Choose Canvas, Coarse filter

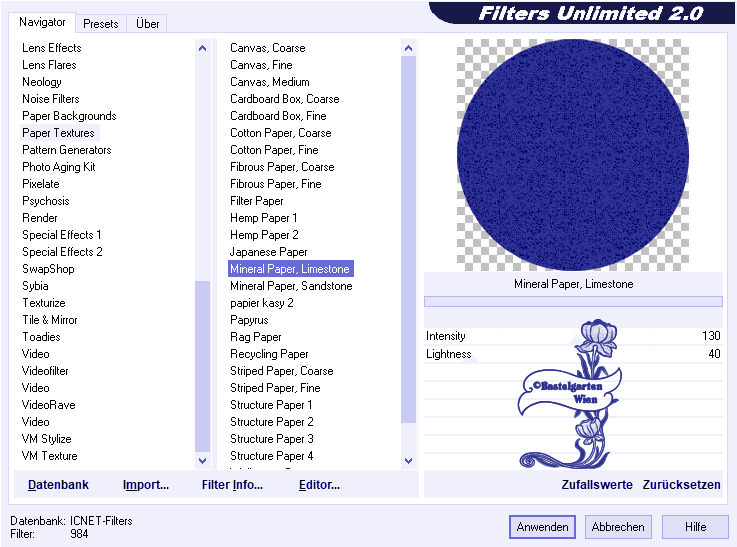click(x=267, y=48)
